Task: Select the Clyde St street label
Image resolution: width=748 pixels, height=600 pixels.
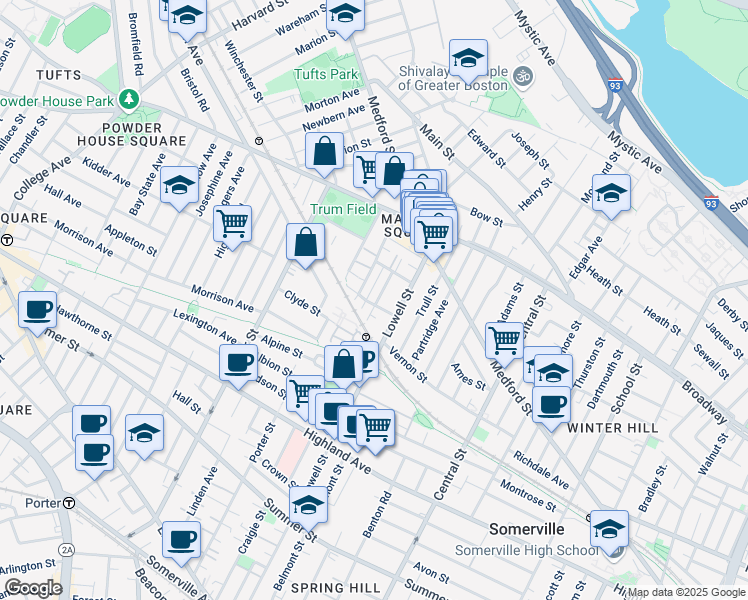Action: pyautogui.click(x=302, y=303)
